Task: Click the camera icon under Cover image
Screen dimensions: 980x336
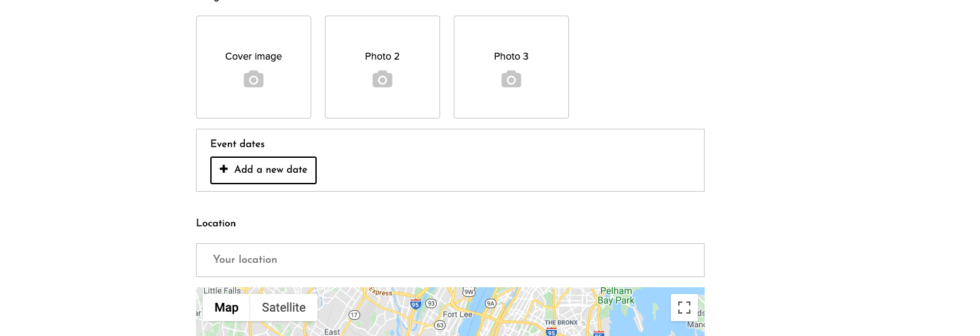Action: click(x=254, y=79)
